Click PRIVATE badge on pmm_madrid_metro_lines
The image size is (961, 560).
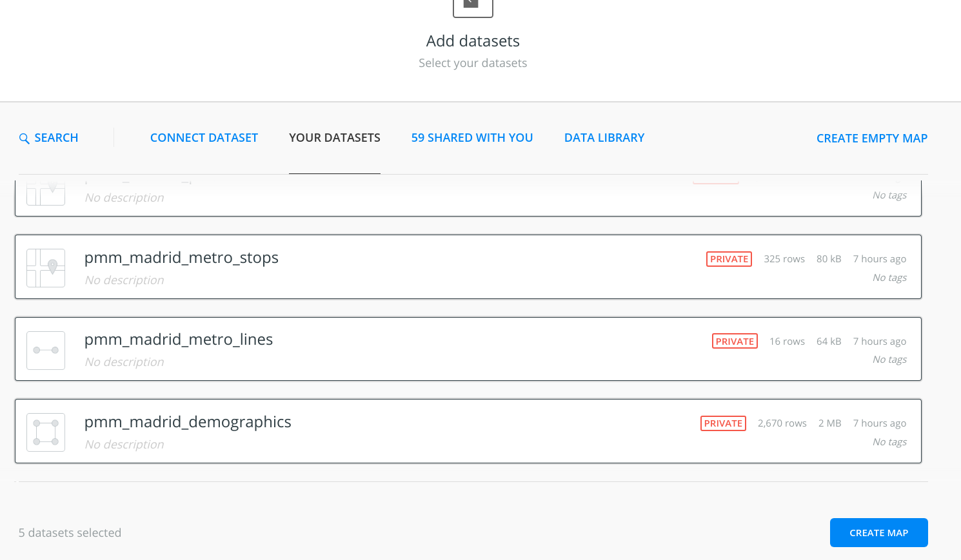[735, 342]
